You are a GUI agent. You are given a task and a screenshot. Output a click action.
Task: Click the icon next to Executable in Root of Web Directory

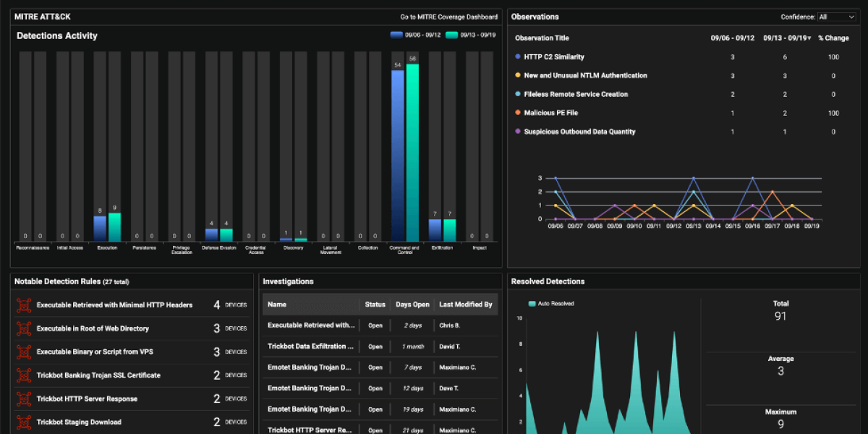[x=24, y=328]
